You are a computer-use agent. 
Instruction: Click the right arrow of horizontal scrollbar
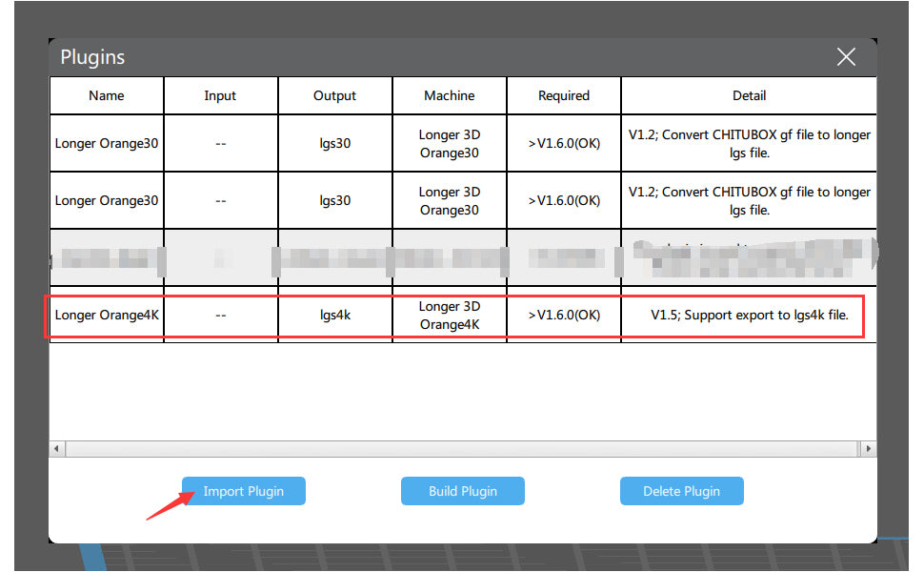pyautogui.click(x=869, y=449)
